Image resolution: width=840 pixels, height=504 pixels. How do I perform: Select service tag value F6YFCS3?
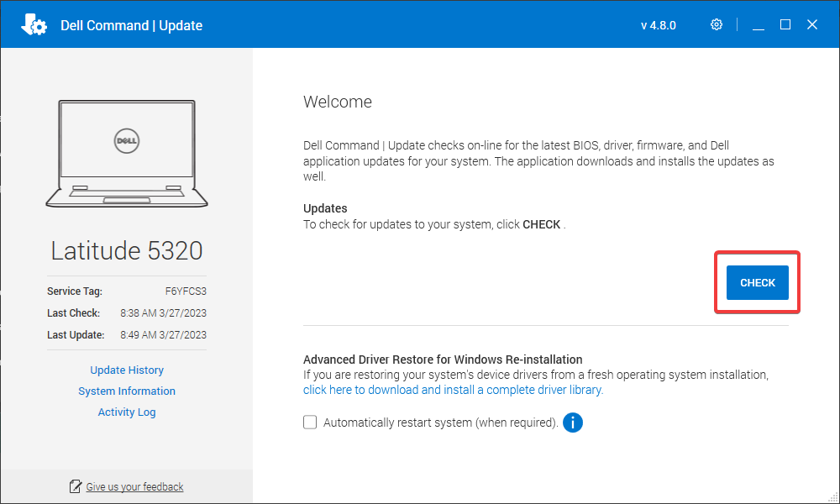186,291
